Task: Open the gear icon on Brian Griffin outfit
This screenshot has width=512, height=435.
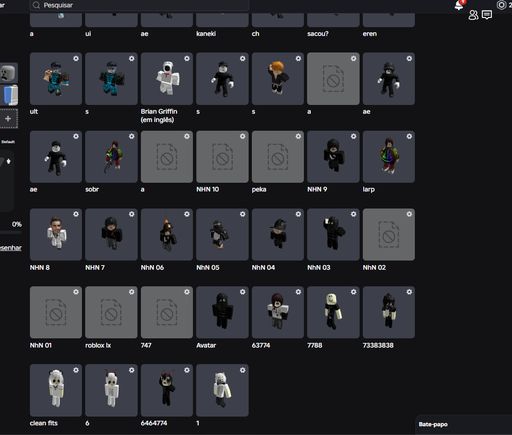Action: 187,59
